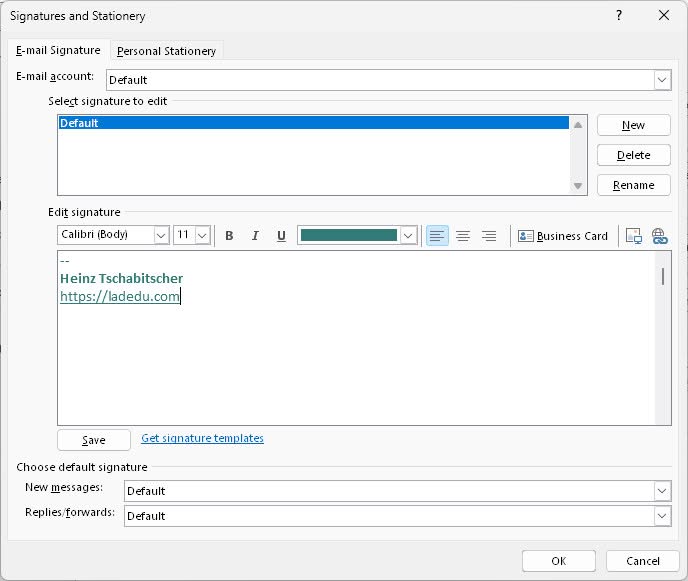Select the Default signature in list
The height and width of the screenshot is (581, 688).
(x=314, y=123)
